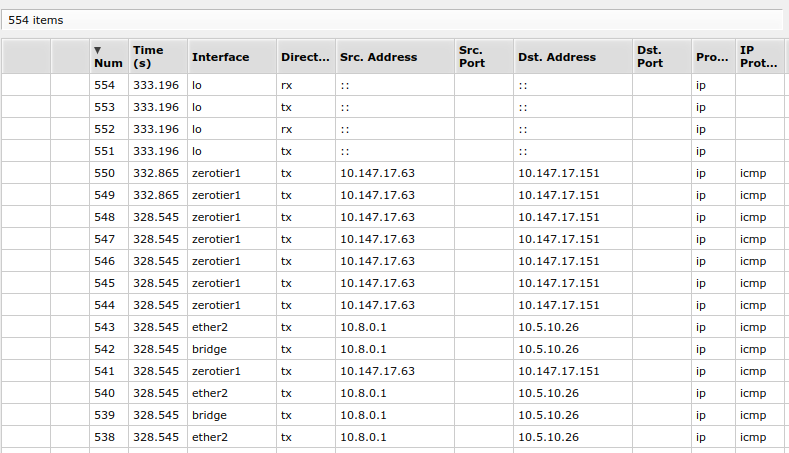Select packet row number 550
Screen dimensions: 789x453
tap(392, 173)
